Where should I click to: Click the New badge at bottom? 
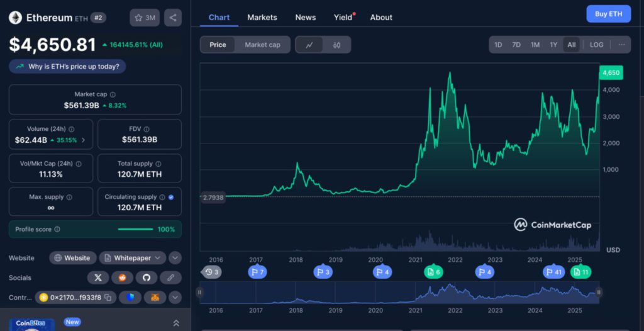[x=72, y=322]
